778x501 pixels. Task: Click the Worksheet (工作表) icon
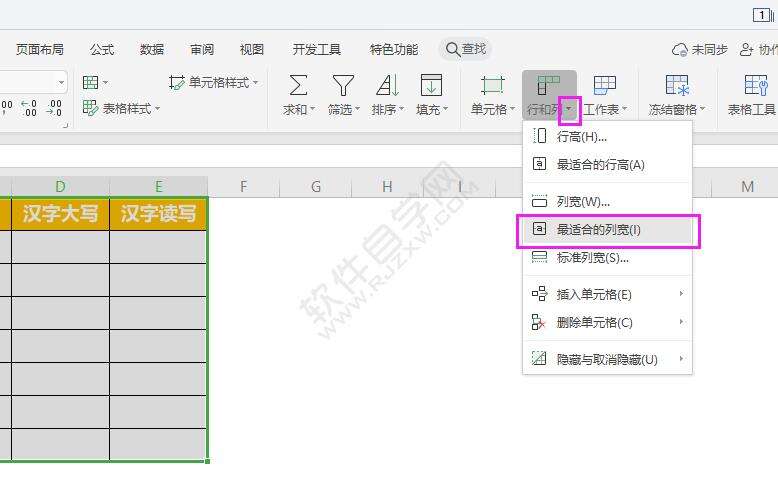604,85
